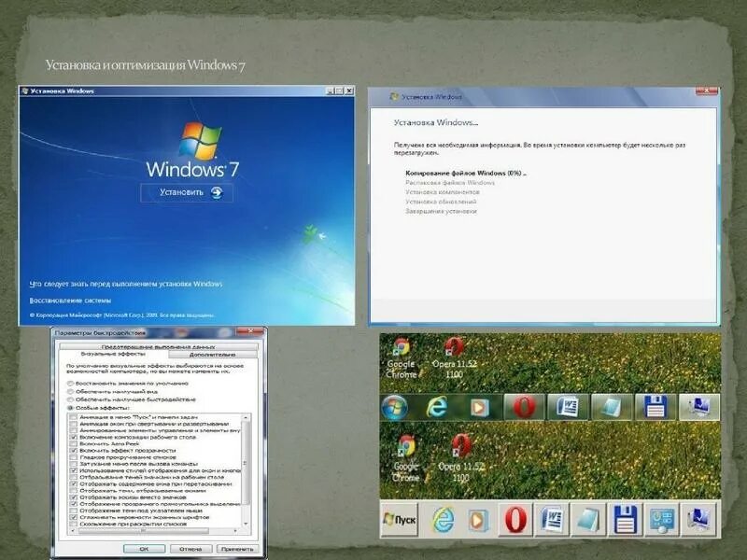This screenshot has height=560, width=747.
Task: Open Google Chrome shortcut above the Aero taskbar
Action: point(401,358)
